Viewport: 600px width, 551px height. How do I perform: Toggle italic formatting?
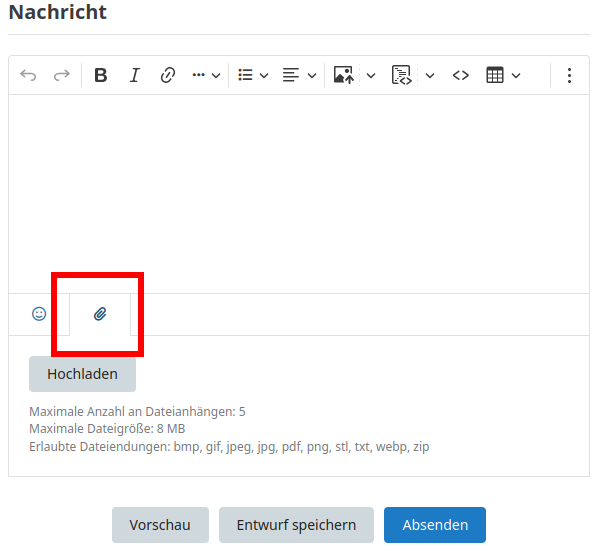coord(134,75)
